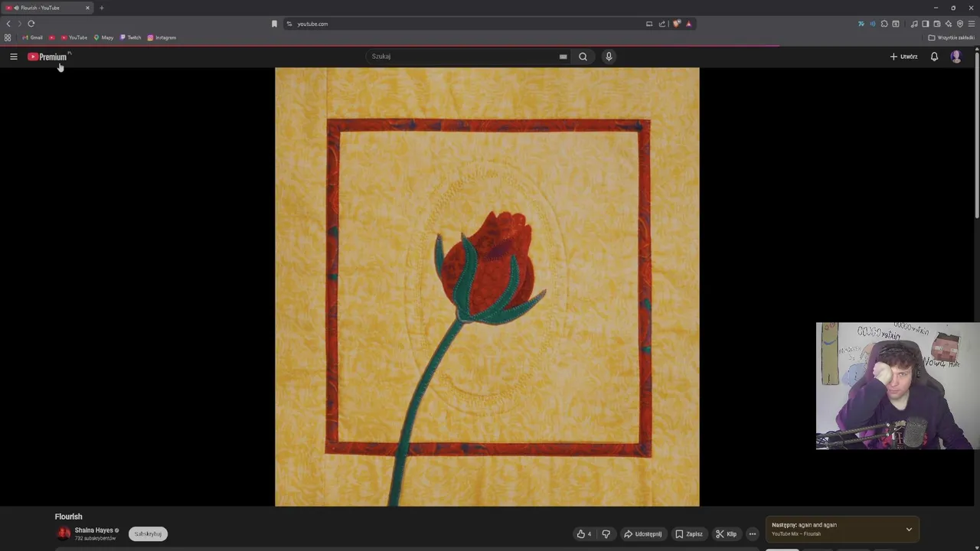The width and height of the screenshot is (980, 551).
Task: Select the Flourish - YouTube tab
Action: click(x=47, y=8)
